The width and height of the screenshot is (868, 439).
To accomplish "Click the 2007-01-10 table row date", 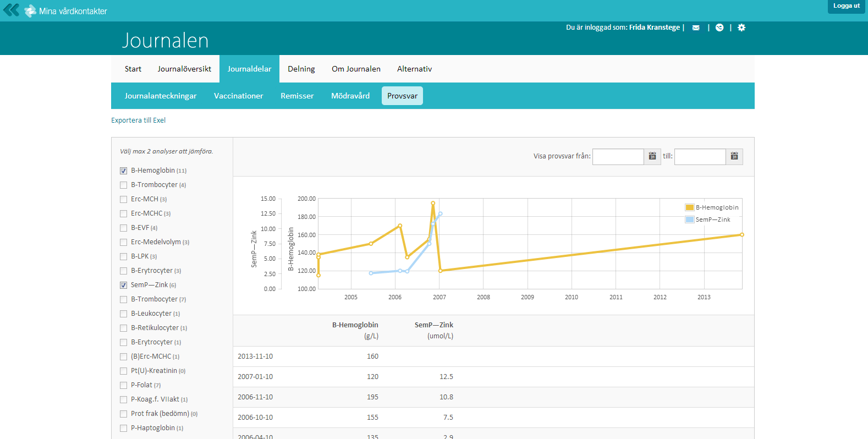I will (x=255, y=377).
